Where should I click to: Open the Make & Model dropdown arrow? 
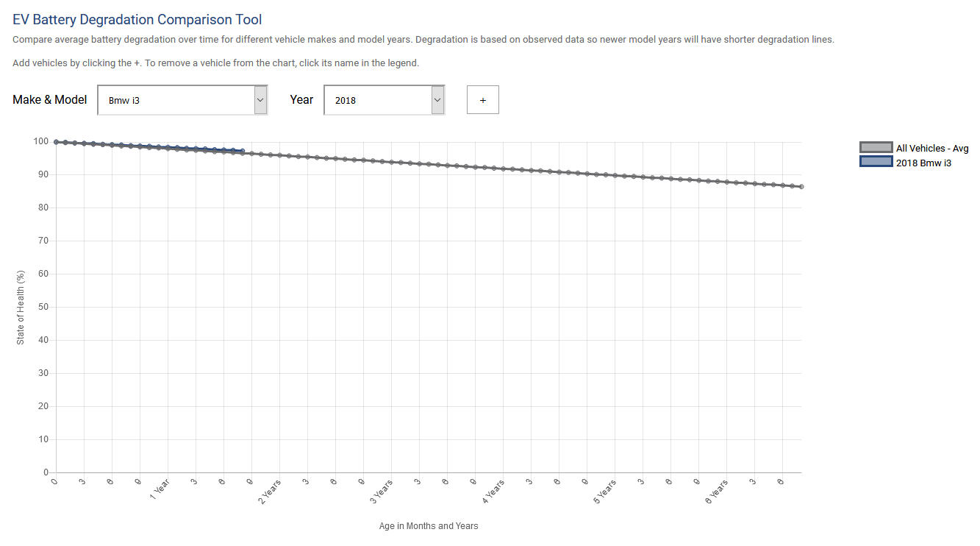[x=260, y=100]
